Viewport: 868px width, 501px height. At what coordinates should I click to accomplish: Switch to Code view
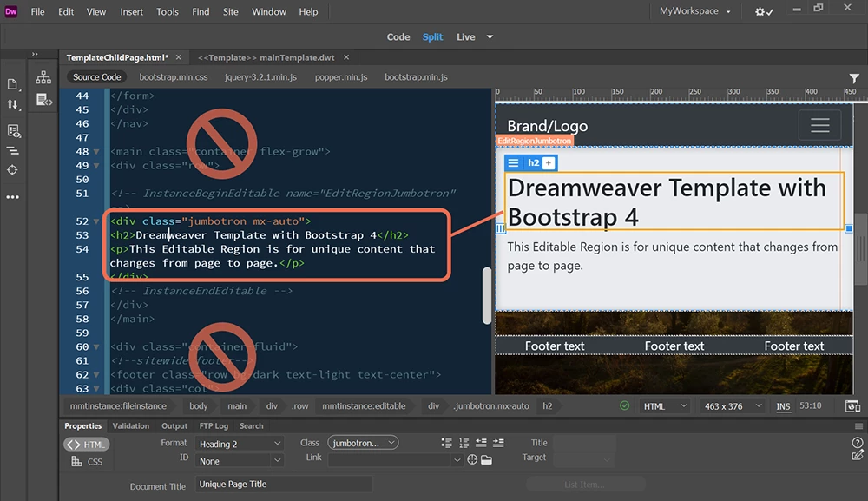[x=398, y=37]
